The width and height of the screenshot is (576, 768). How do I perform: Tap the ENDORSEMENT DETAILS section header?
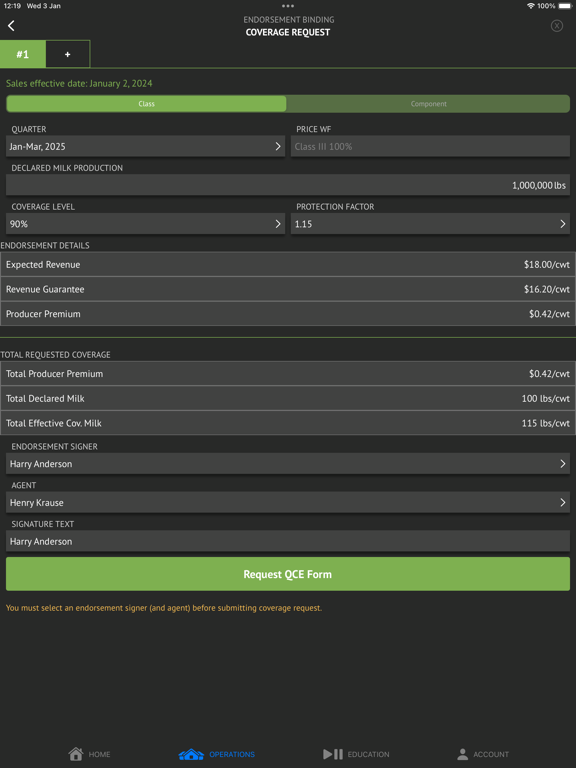45,245
